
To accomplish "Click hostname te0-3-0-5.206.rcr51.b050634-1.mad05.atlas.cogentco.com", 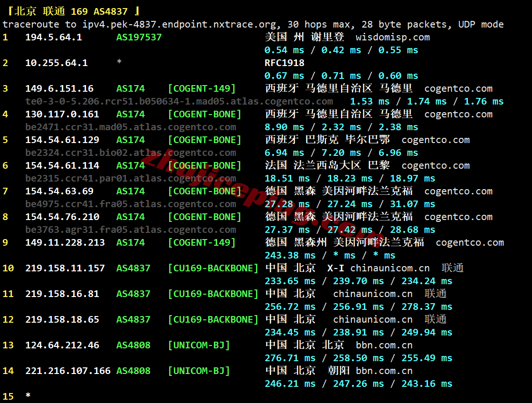I will click(x=179, y=102).
